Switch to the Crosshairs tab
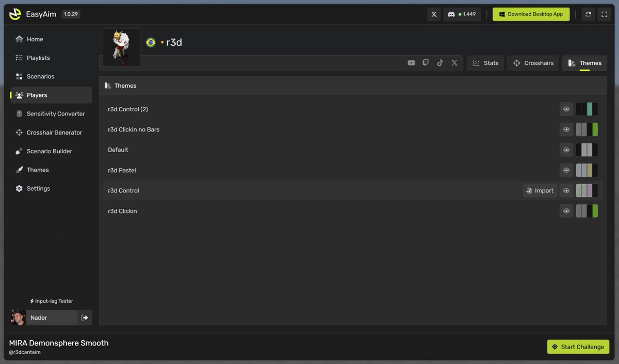This screenshot has height=364, width=619. (533, 63)
